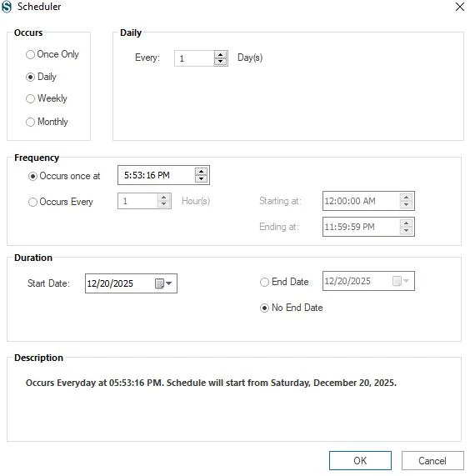The height and width of the screenshot is (476, 470).
Task: Increase the Ending at time
Action: pos(406,223)
